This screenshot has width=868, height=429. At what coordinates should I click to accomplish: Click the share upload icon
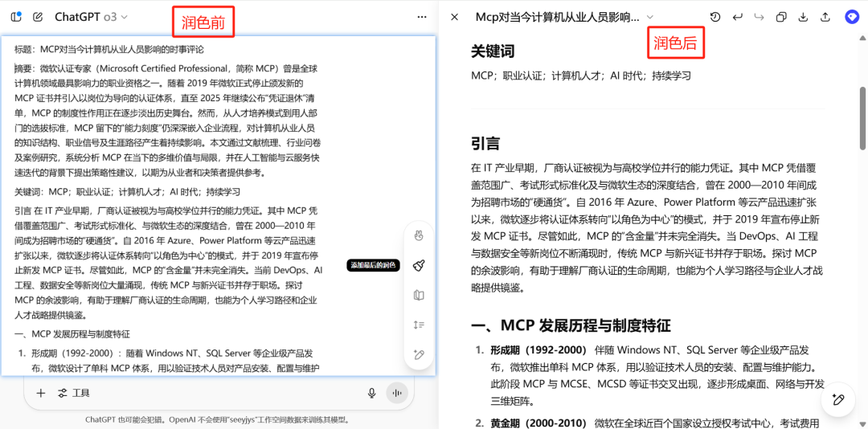825,17
